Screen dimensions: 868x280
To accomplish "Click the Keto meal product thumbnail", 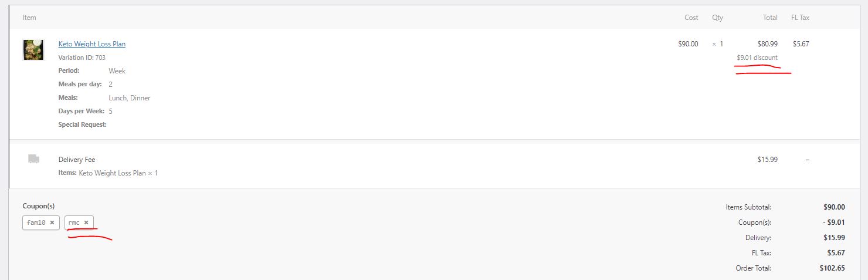I will [33, 50].
